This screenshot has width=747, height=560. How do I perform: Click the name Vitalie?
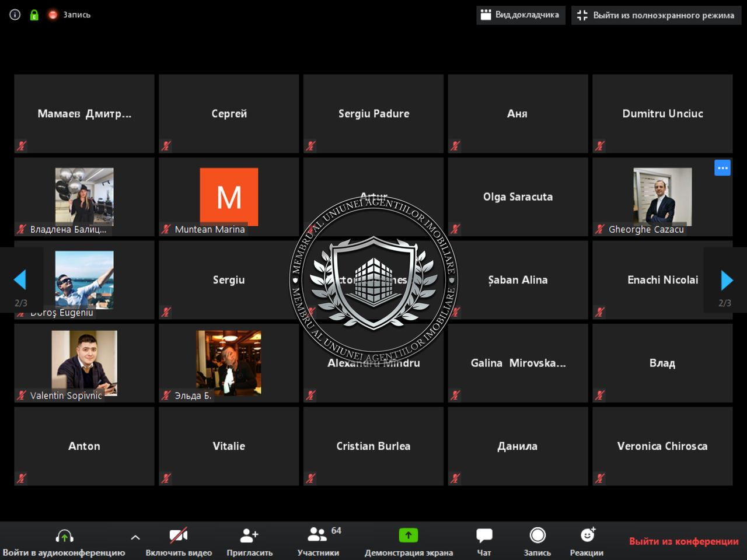coord(229,446)
